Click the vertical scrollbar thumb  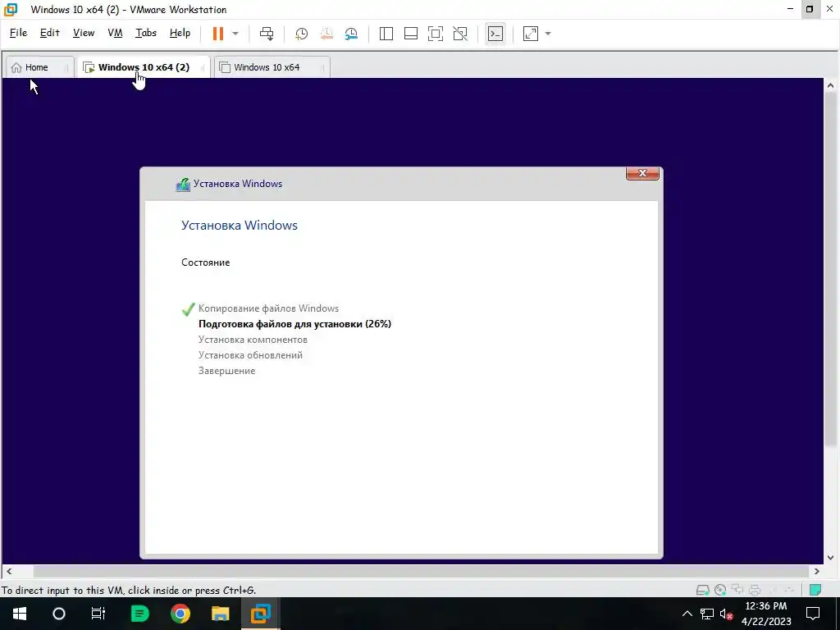coord(830,269)
